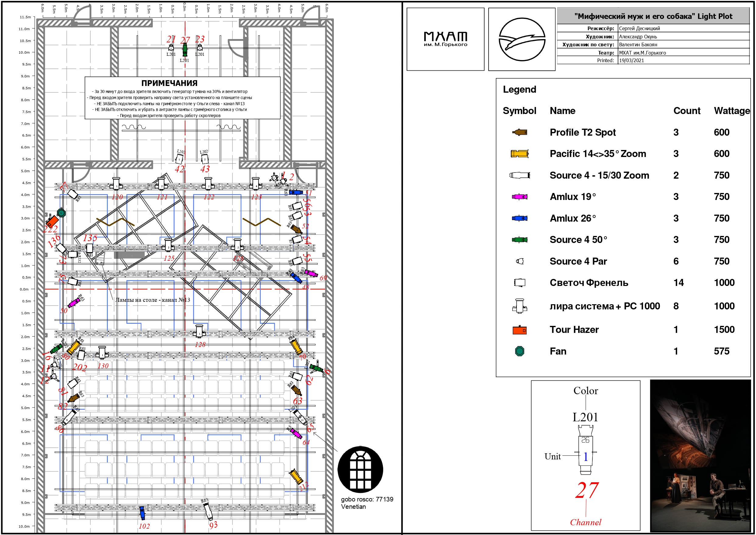Select the magenta fixture on channel 64
This screenshot has width=756, height=535.
point(296,433)
